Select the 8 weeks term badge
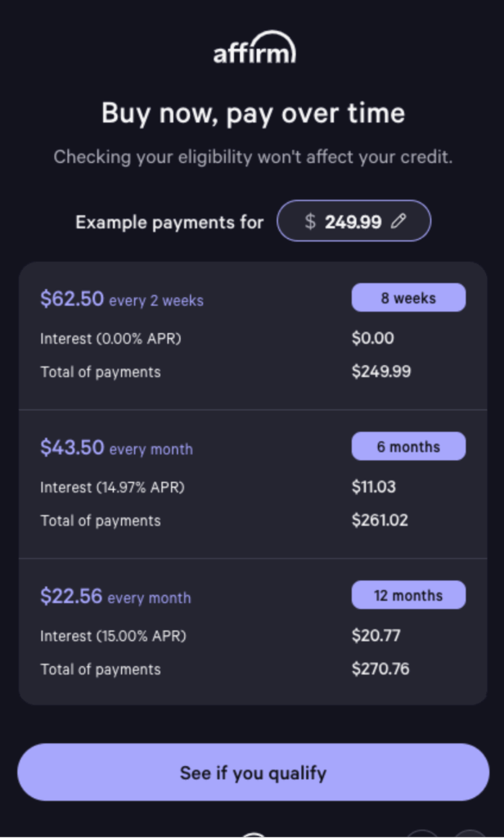The width and height of the screenshot is (504, 838). (408, 298)
